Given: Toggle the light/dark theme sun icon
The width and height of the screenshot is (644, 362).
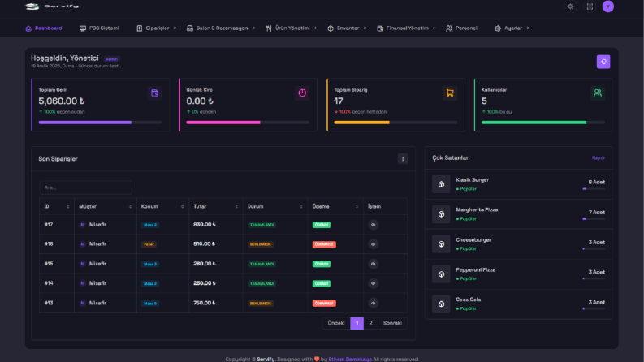Looking at the screenshot, I should [x=570, y=6].
